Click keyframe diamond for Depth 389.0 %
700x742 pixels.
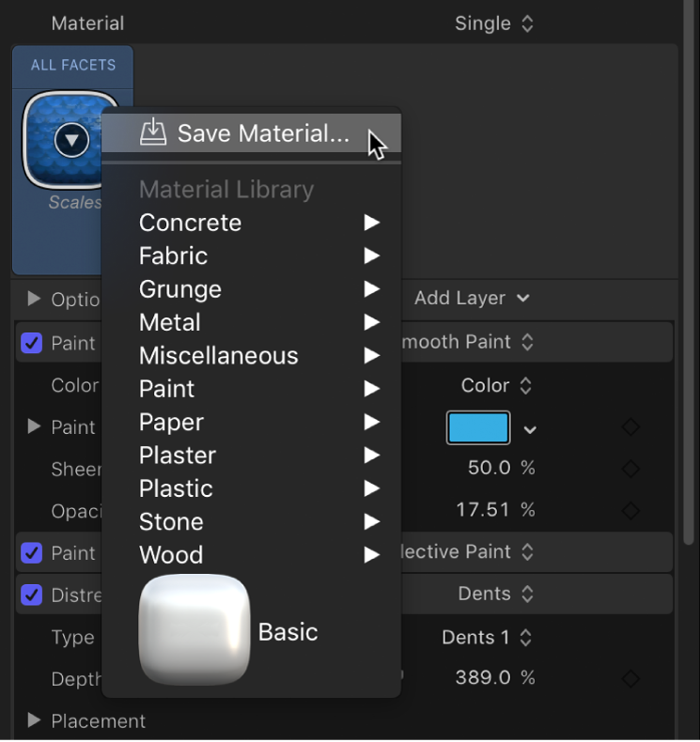click(x=630, y=677)
